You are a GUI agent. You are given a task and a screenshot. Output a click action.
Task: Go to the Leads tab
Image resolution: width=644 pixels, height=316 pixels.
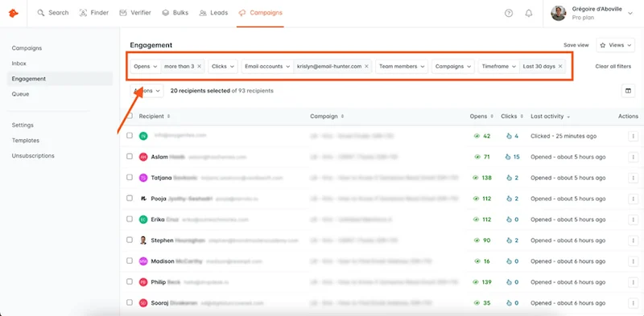(x=213, y=13)
